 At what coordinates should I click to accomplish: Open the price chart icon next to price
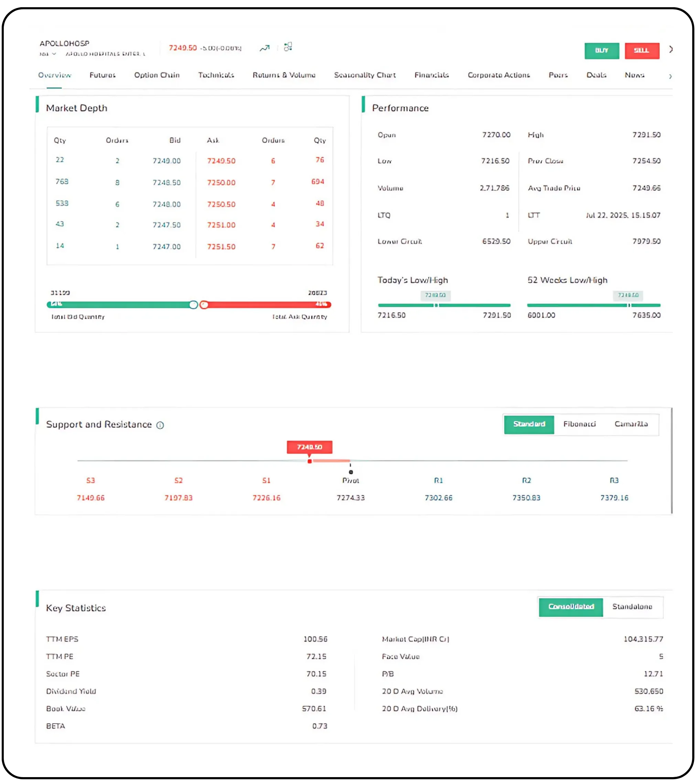tap(265, 47)
